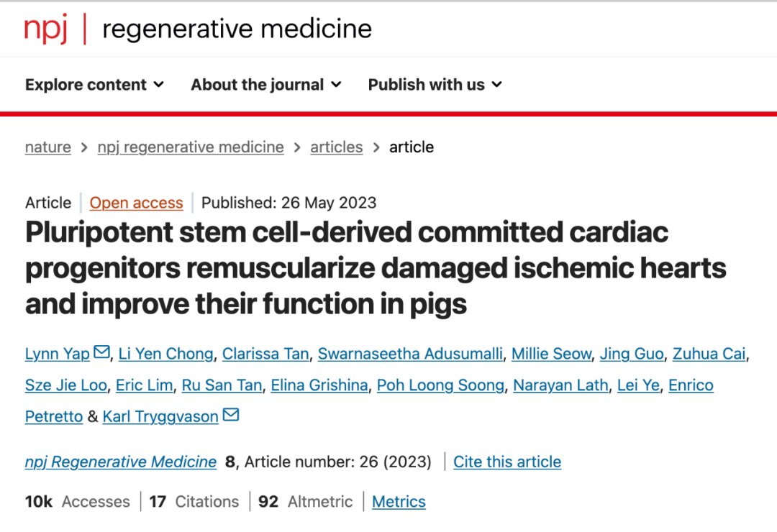Image resolution: width=777 pixels, height=532 pixels.
Task: Go to the nature breadcrumb link
Action: tap(48, 147)
